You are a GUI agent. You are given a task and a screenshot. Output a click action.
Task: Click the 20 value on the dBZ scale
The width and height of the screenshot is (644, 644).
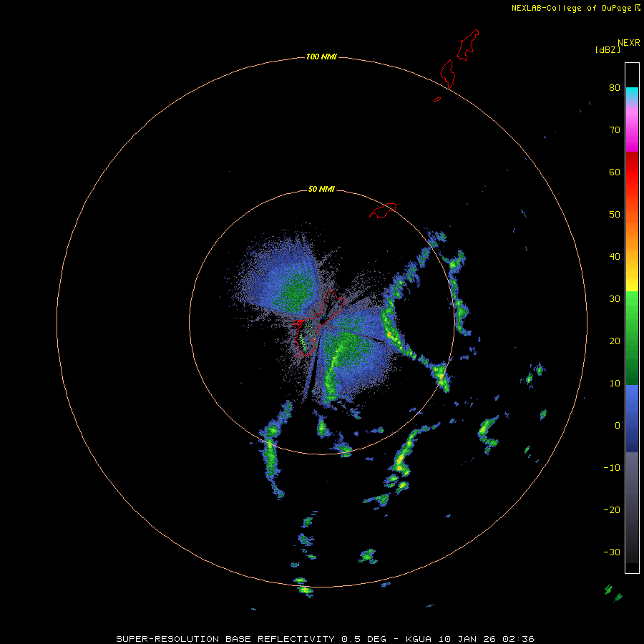(615, 341)
